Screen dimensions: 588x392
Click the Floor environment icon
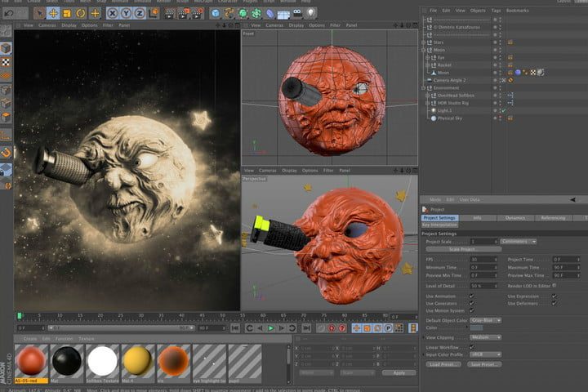point(283,14)
